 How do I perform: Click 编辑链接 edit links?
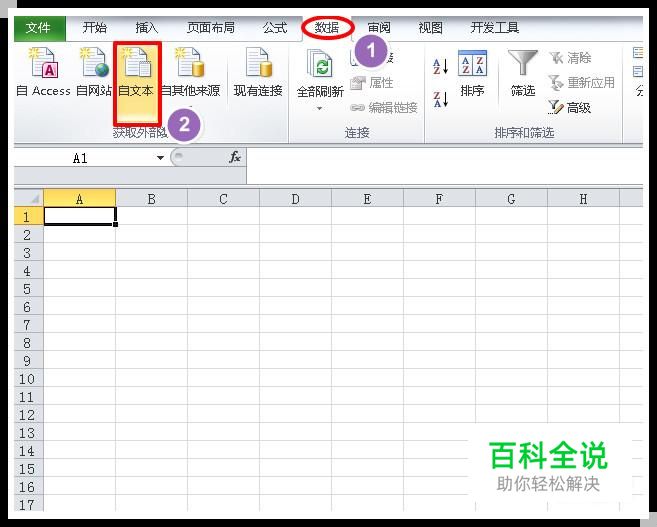(x=384, y=108)
